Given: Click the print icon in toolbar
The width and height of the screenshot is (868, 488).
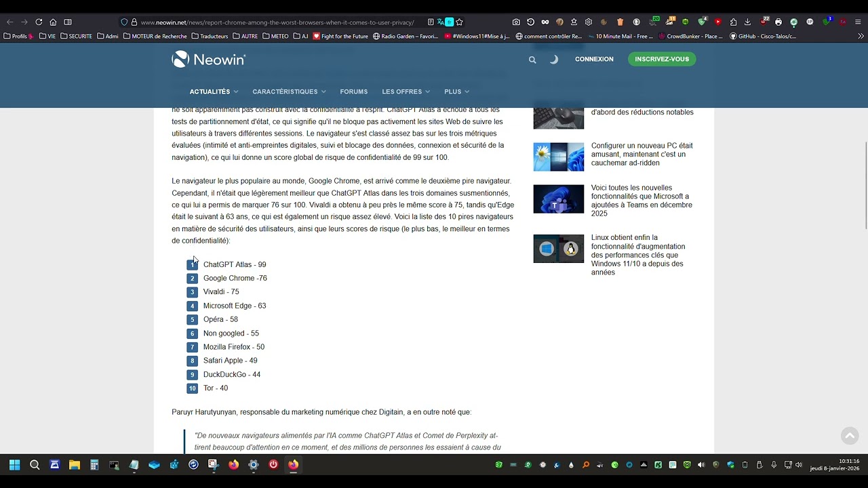Looking at the screenshot, I should [778, 22].
